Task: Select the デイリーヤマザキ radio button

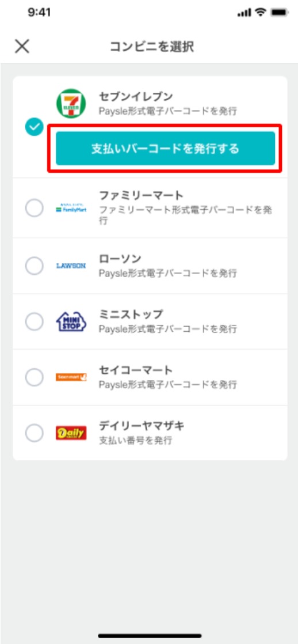Action: [34, 433]
